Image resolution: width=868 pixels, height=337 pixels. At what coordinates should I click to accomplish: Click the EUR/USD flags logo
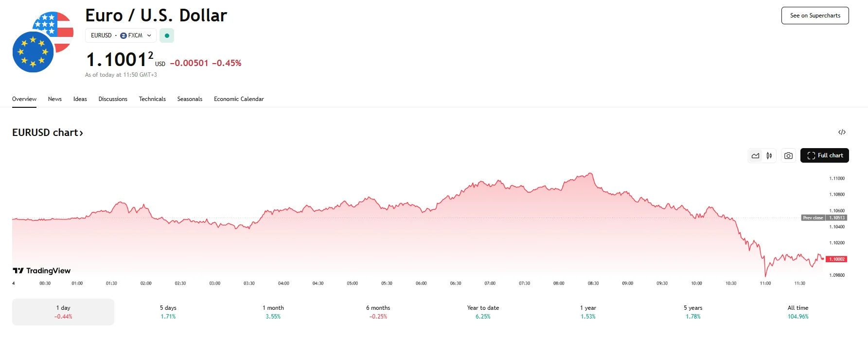tap(43, 42)
